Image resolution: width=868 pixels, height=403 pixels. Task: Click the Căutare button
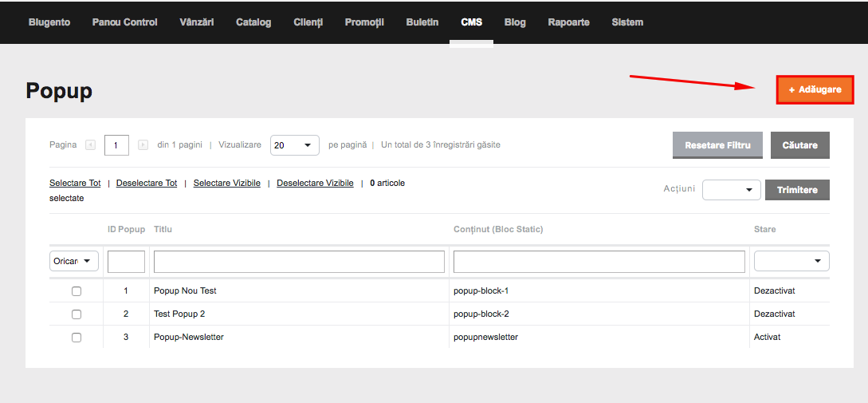click(800, 145)
